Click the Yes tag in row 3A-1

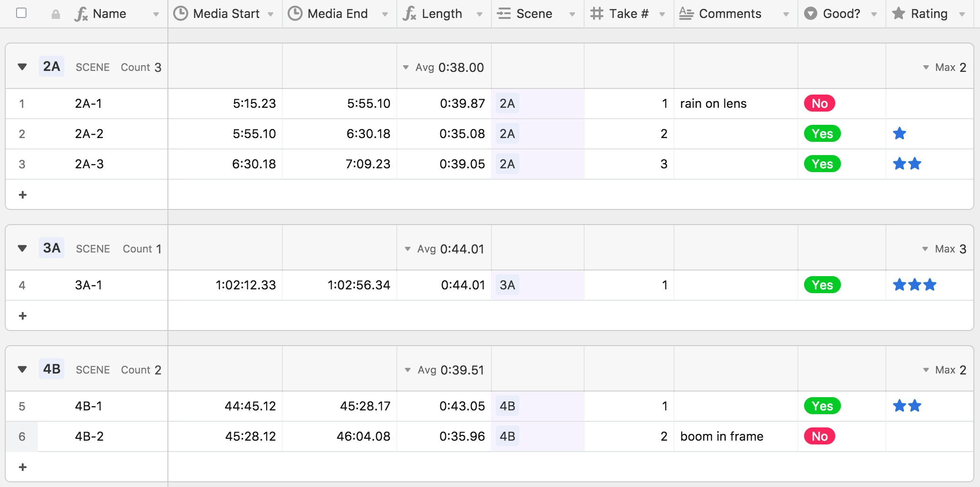(822, 285)
